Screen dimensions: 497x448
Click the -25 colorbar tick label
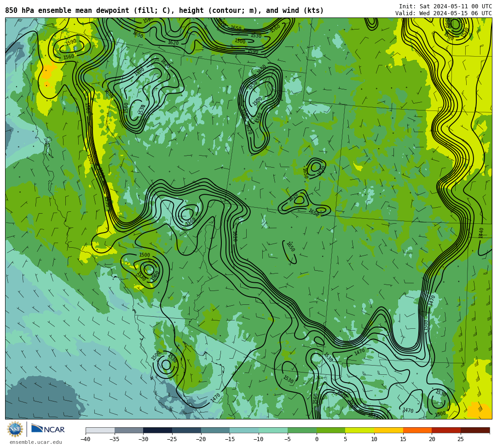point(172,439)
